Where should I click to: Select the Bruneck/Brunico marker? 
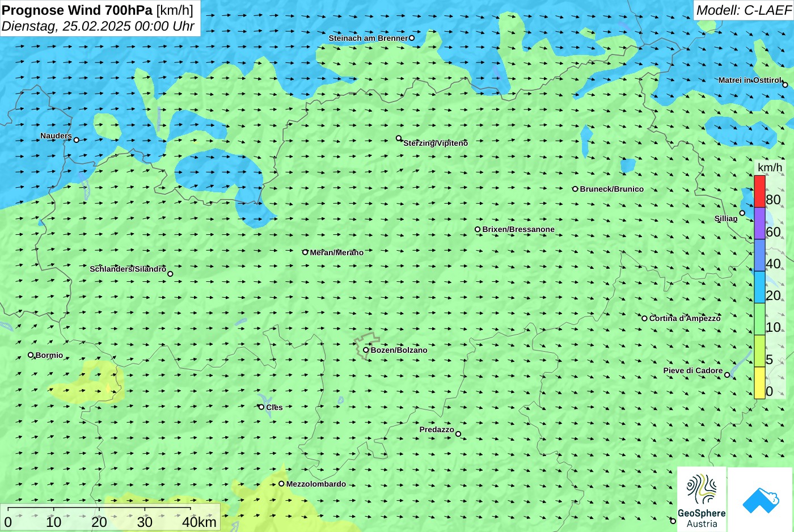575,189
